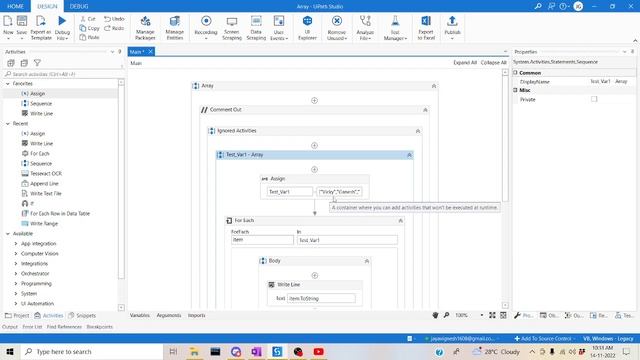Expand the Orchestrator category

coord(16,273)
